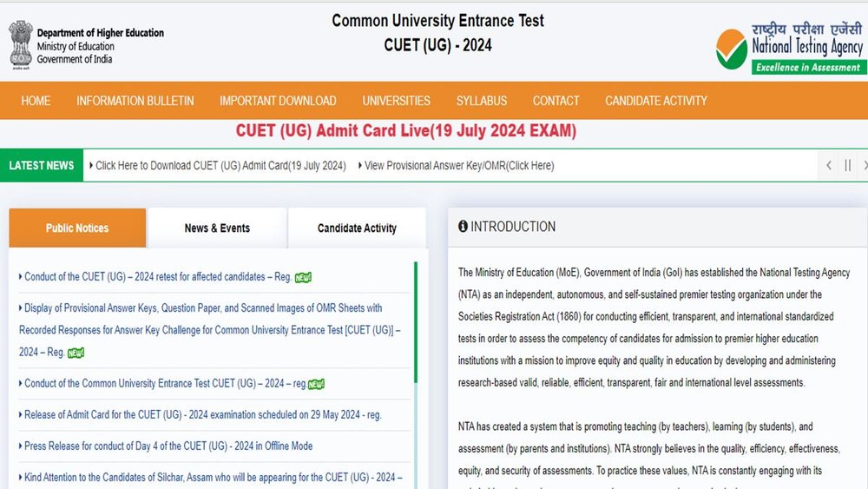Switch to the Candidate Activity tab

pyautogui.click(x=357, y=228)
